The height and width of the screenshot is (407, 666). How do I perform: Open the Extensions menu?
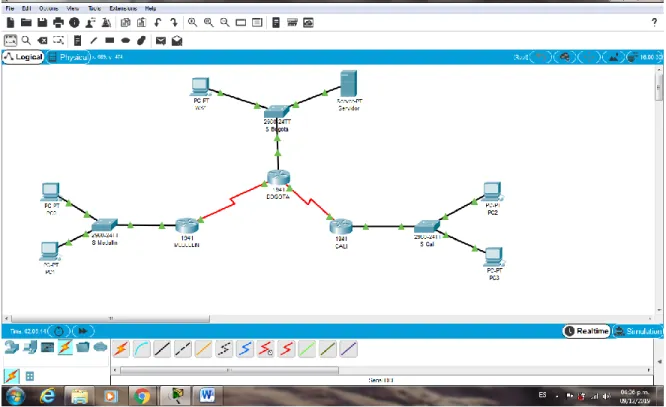123,8
